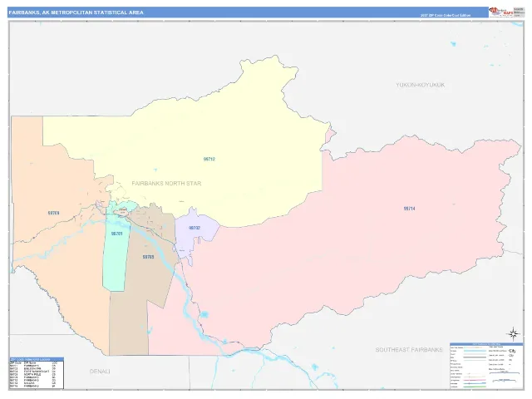The height and width of the screenshot is (399, 532).
Task: Select the 99712 ZIP code label
Action: point(209,159)
